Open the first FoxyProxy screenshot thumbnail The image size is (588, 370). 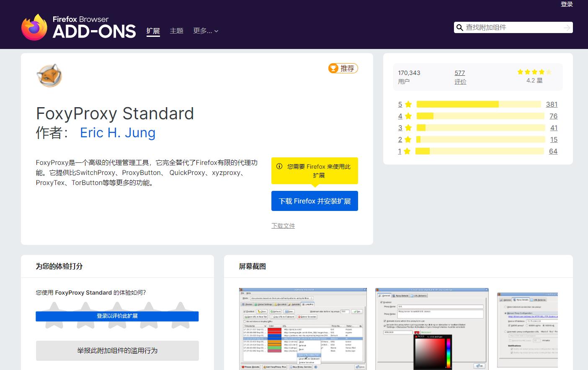pyautogui.click(x=303, y=329)
